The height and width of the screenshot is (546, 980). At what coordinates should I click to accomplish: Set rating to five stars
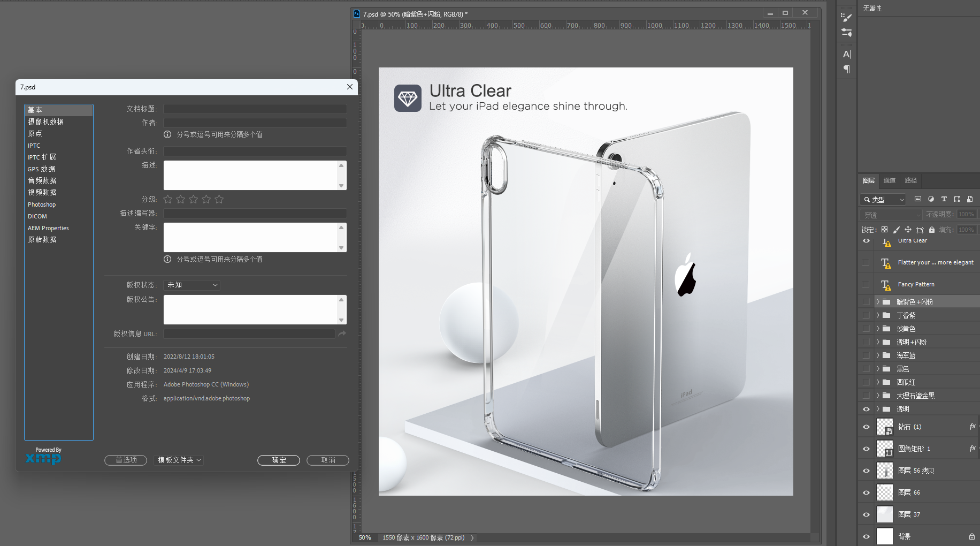tap(219, 199)
